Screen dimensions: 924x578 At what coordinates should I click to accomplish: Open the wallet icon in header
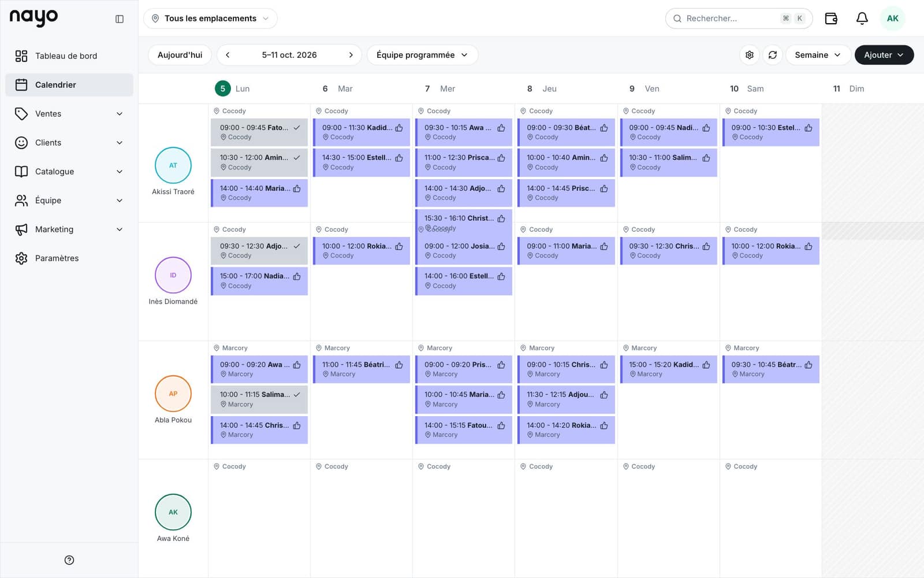pyautogui.click(x=831, y=18)
